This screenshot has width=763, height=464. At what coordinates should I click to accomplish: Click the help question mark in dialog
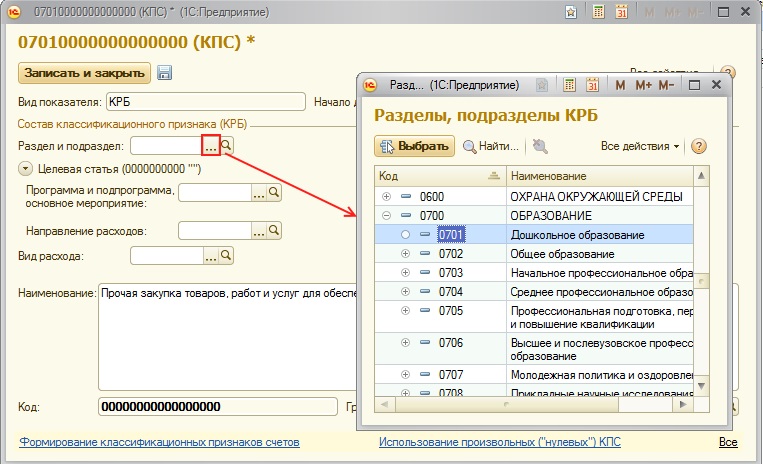click(698, 146)
